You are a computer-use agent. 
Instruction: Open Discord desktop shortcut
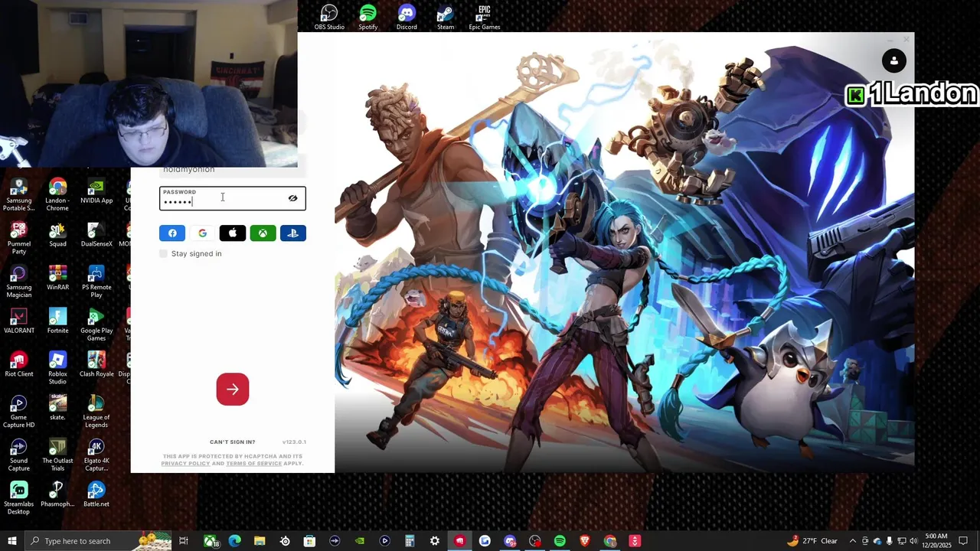tap(407, 18)
